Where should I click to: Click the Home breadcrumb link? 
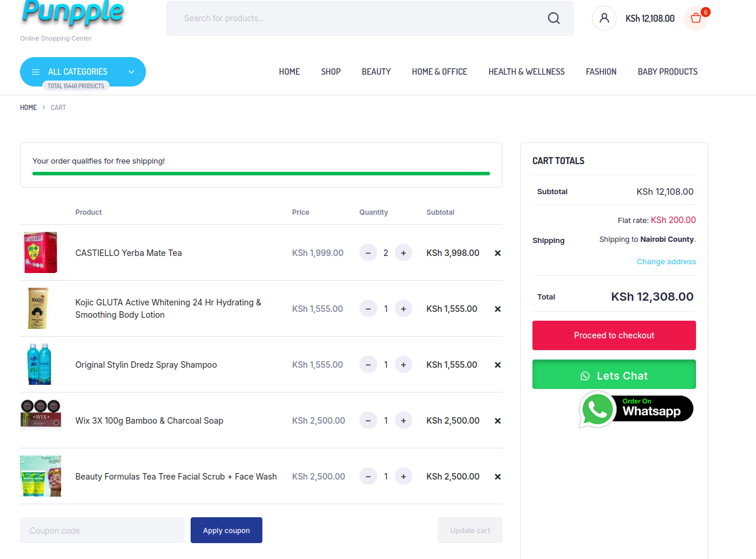[x=28, y=108]
